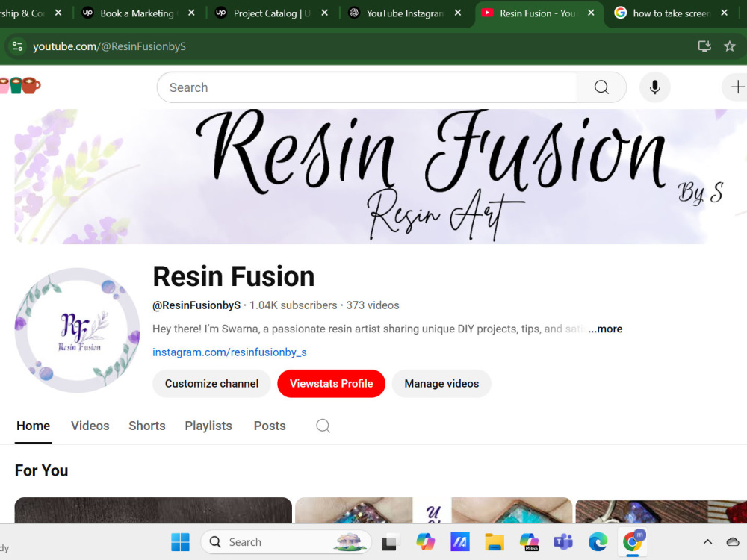Close the Book a Marketing tab
Viewport: 747px width, 560px height.
tap(191, 13)
